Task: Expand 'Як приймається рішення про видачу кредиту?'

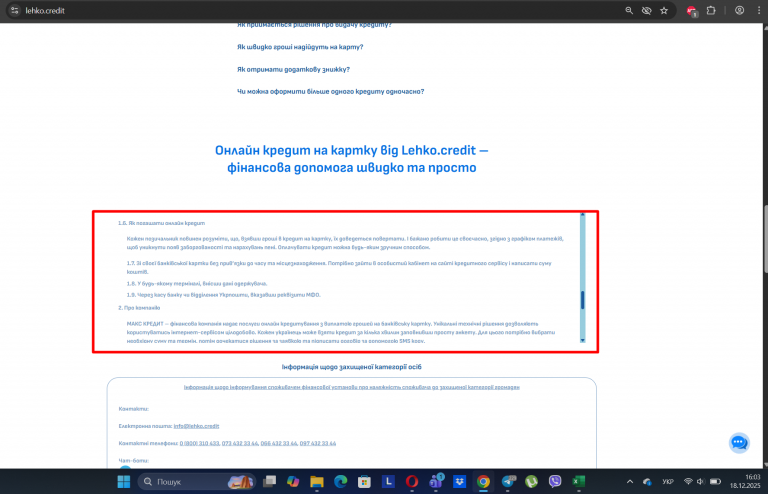Action: (x=314, y=25)
